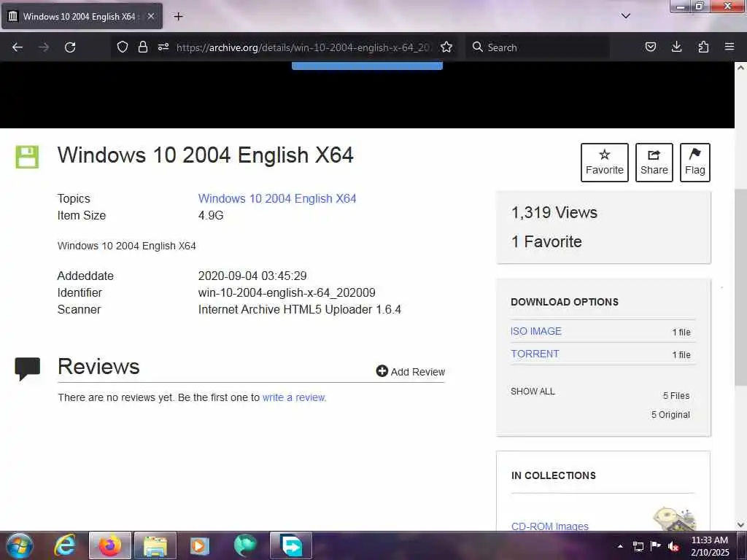Click the green floppy disk software icon
Image resolution: width=747 pixels, height=560 pixels.
[x=27, y=157]
